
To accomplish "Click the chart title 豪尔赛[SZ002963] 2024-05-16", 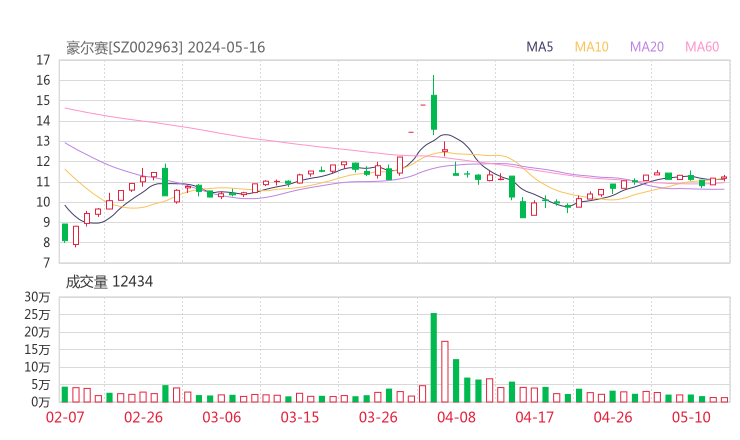I will point(165,48).
